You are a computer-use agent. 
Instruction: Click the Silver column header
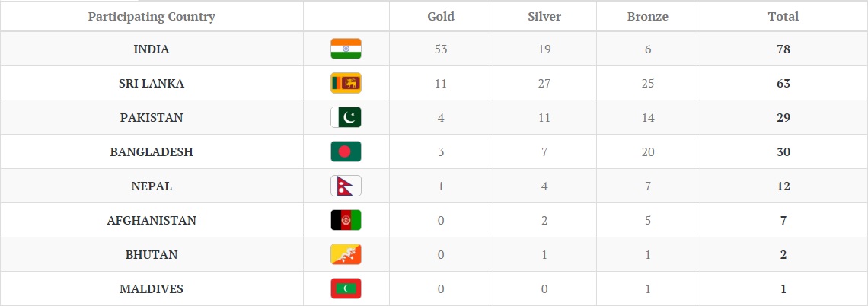(544, 16)
